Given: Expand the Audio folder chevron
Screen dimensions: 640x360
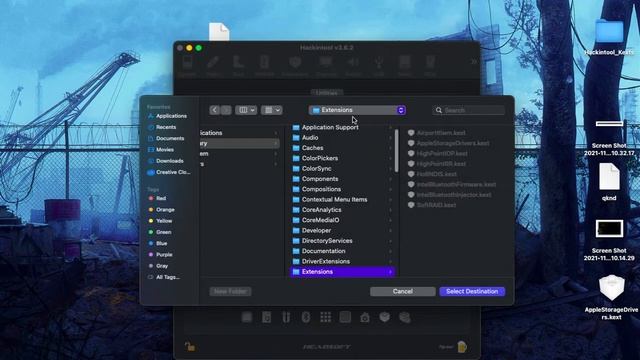Looking at the screenshot, I should tap(390, 138).
